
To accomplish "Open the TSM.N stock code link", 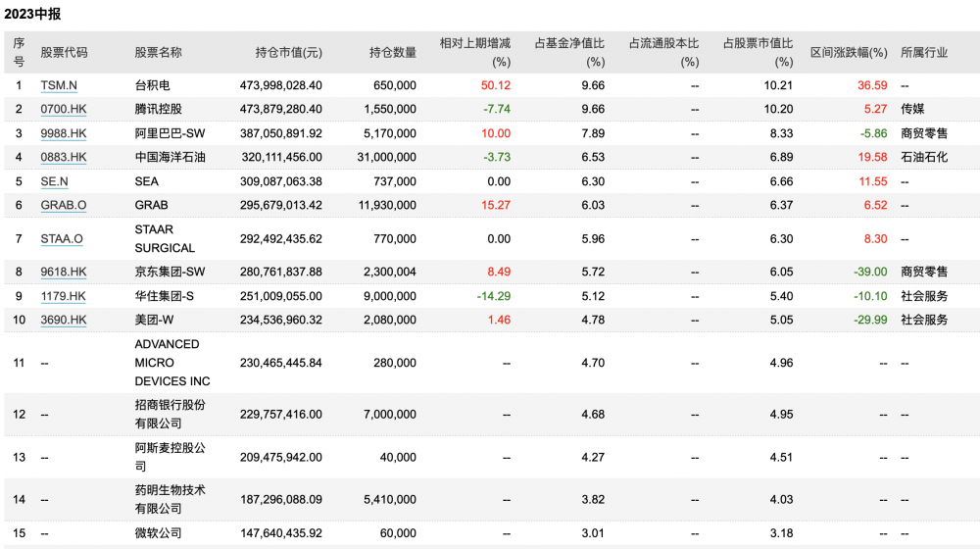I will [x=59, y=85].
